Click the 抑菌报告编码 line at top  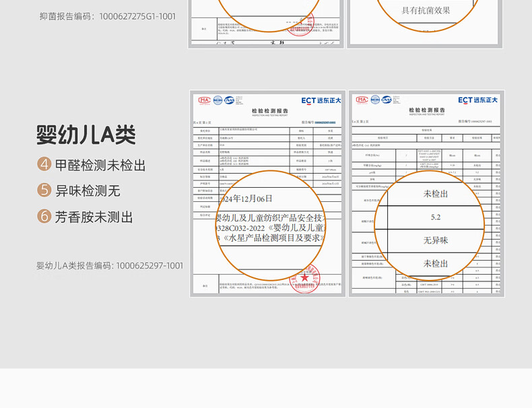click(108, 15)
